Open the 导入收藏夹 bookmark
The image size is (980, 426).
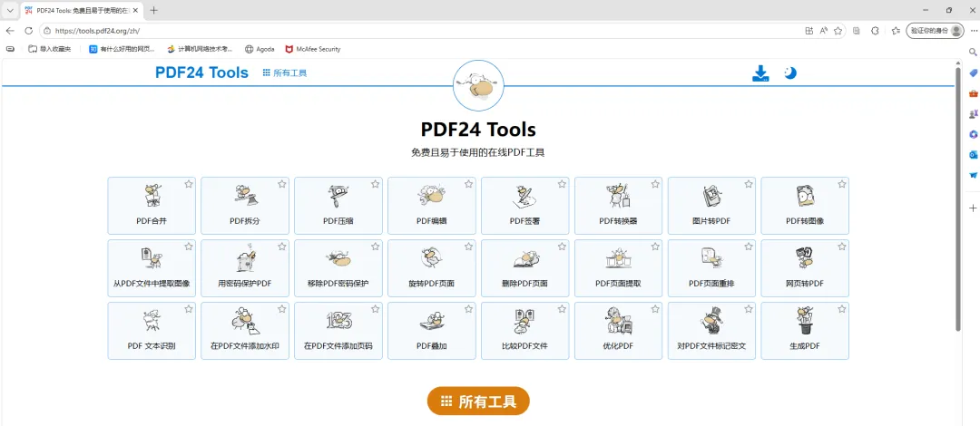(x=50, y=49)
